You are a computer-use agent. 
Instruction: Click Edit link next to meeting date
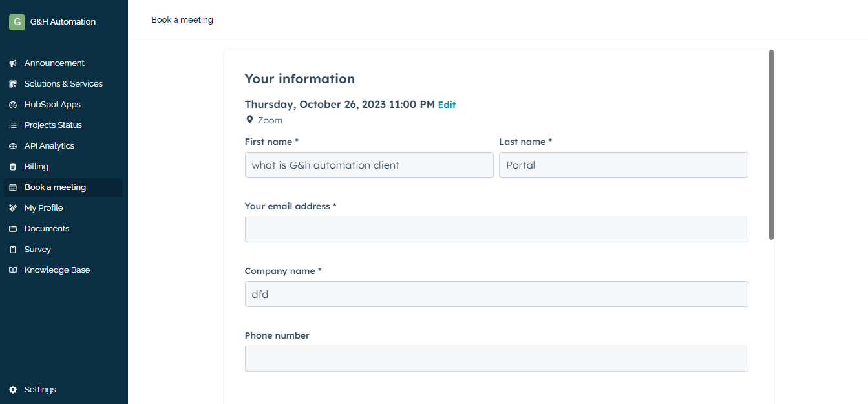[447, 105]
